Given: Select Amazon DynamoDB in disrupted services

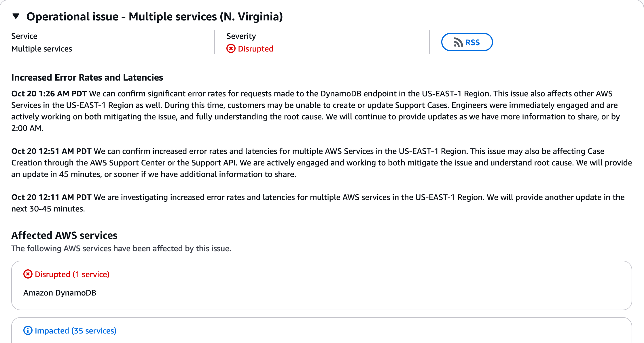Looking at the screenshot, I should coord(60,293).
